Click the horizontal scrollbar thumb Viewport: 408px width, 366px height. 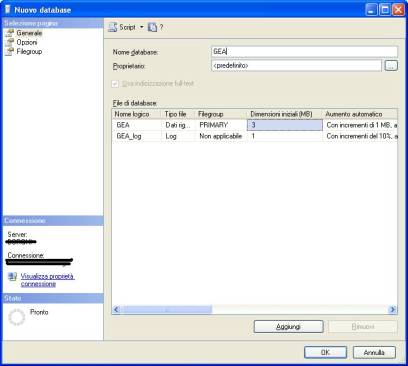166,310
